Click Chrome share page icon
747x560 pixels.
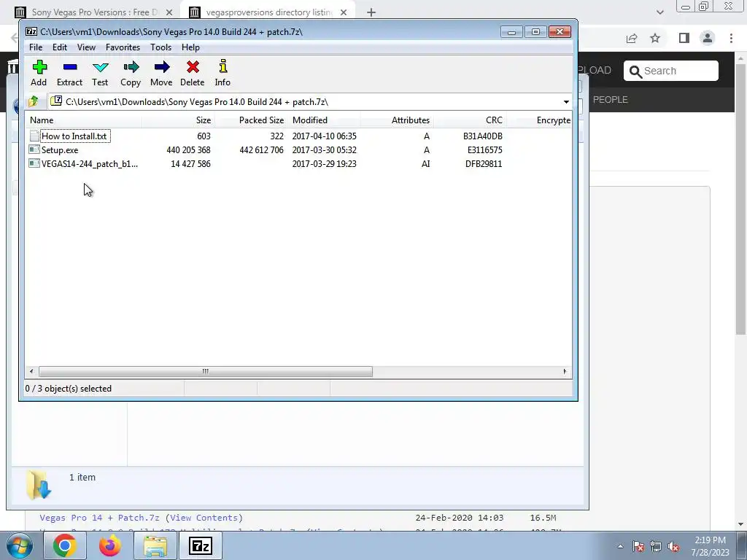click(x=632, y=38)
